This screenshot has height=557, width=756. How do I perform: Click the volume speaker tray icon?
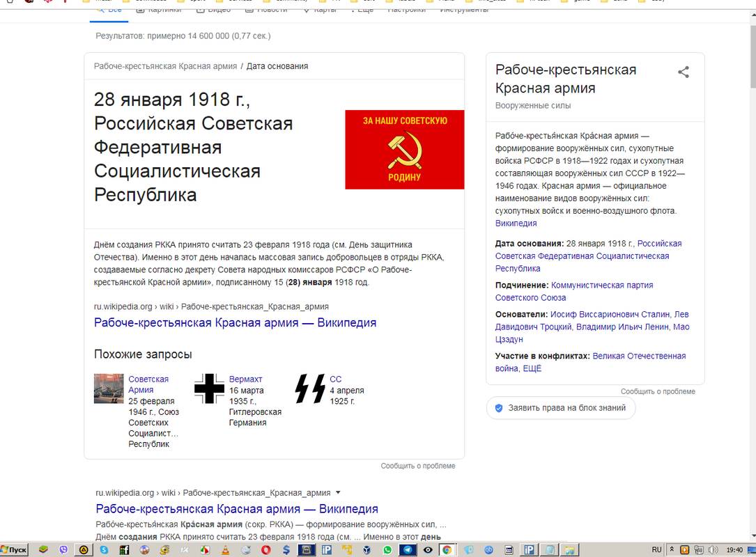[x=713, y=550]
